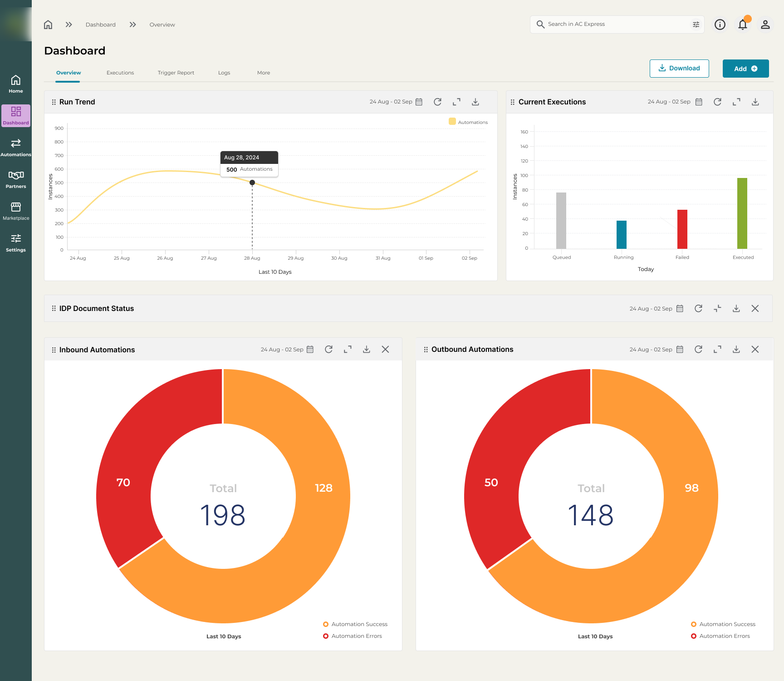Open Inbound Automations date range picker
The height and width of the screenshot is (681, 784).
(310, 349)
